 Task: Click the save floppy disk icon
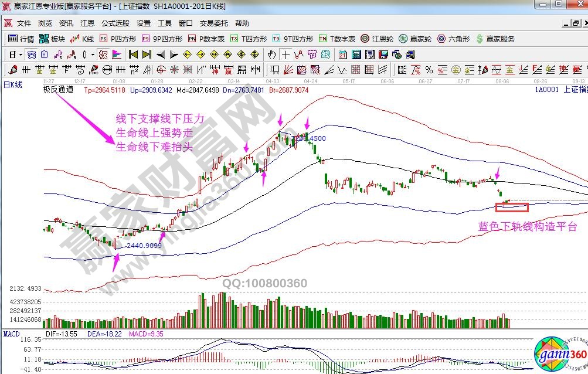[383, 55]
